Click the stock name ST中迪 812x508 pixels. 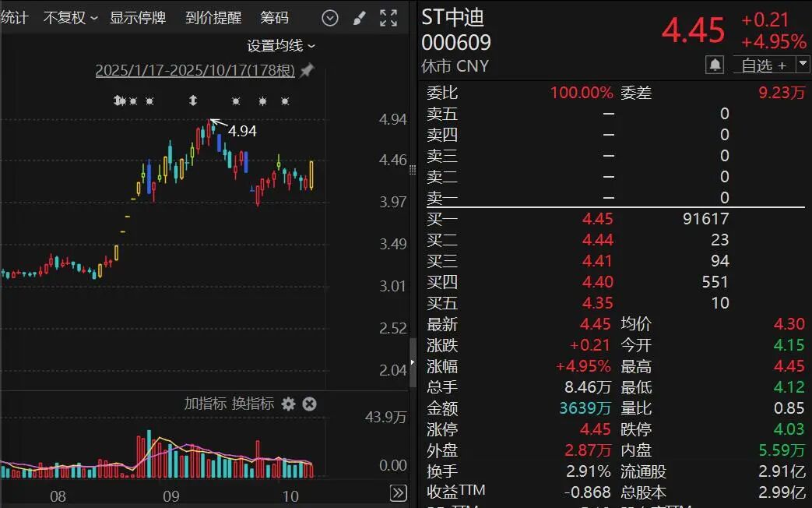(452, 18)
